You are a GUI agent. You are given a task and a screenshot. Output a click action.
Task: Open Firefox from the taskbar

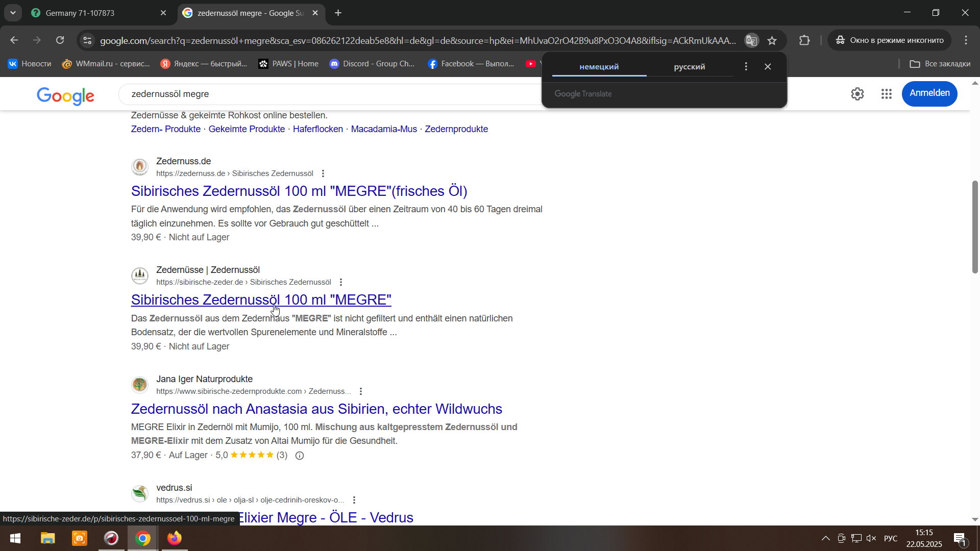point(175,538)
